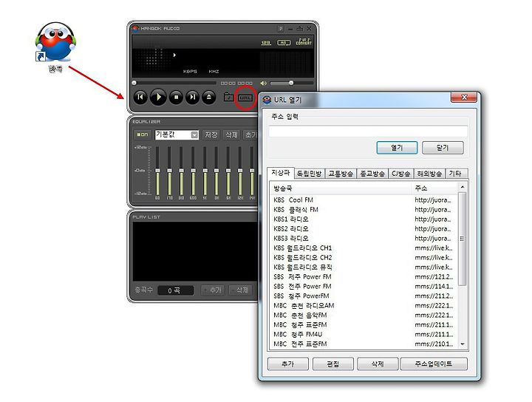
Task: Click the station list scroll up arrow
Action: coord(462,187)
